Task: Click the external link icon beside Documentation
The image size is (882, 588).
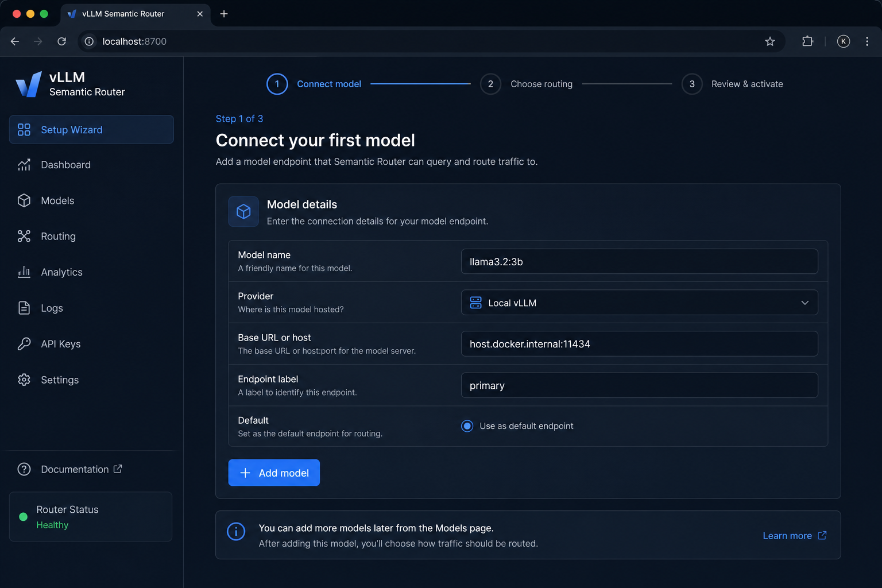Action: [118, 469]
